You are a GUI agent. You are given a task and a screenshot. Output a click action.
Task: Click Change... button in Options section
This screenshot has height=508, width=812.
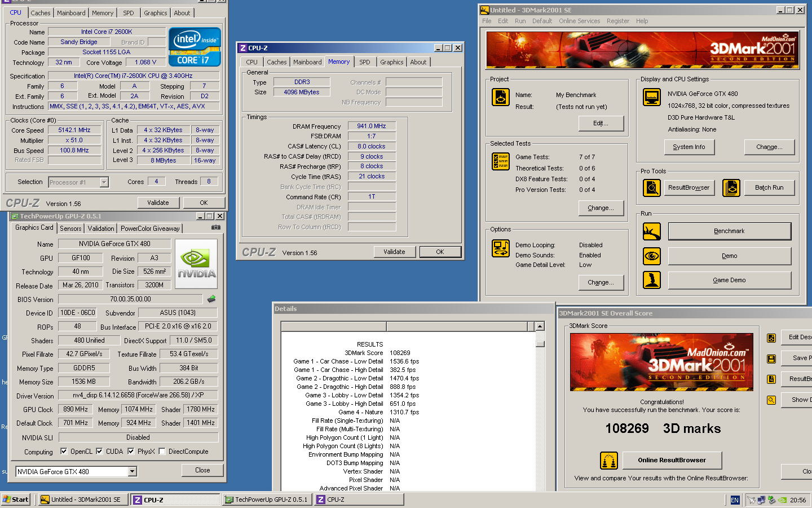(x=601, y=282)
